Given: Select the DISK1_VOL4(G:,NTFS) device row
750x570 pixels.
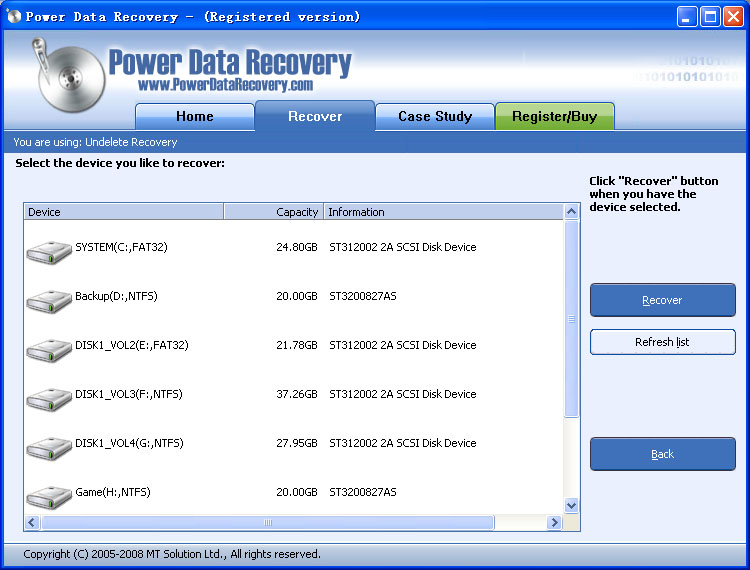Looking at the screenshot, I should [x=294, y=449].
